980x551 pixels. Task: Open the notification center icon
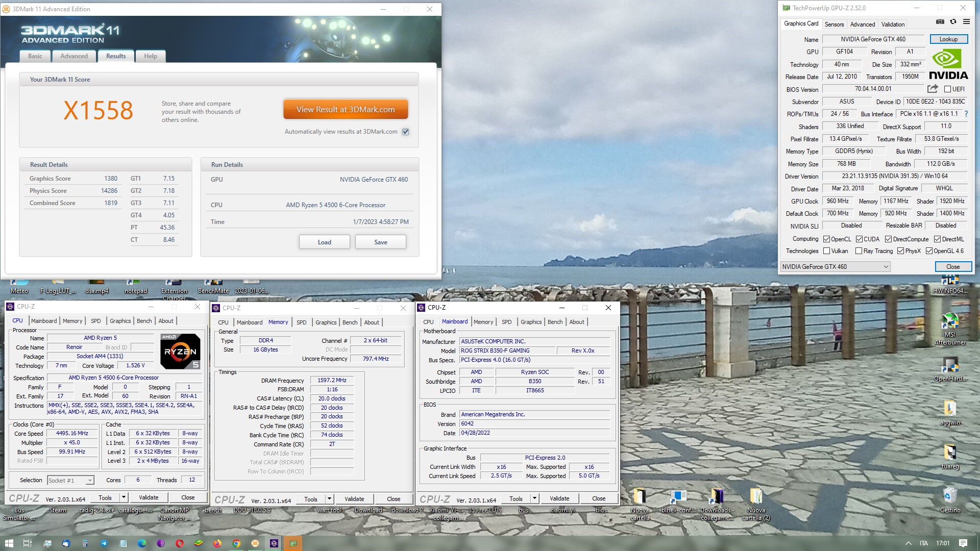click(x=963, y=543)
